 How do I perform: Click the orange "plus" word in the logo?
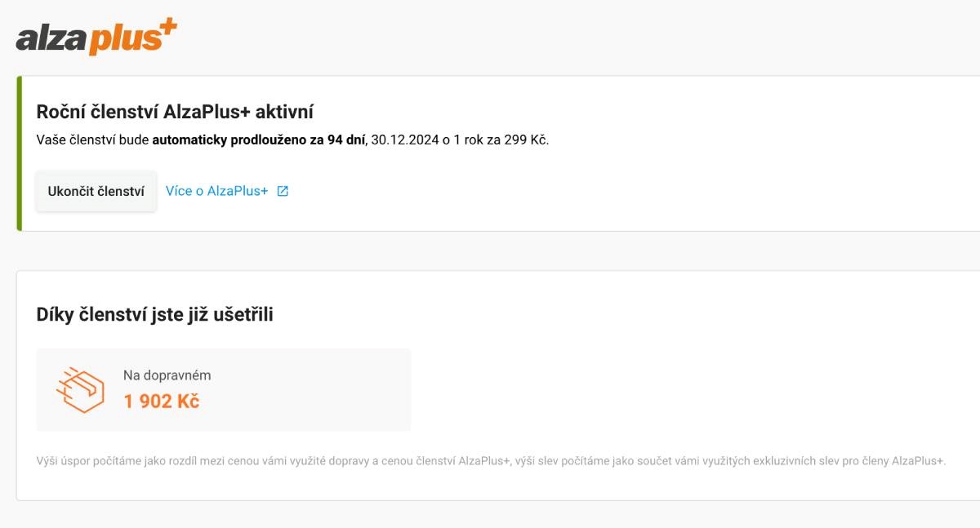[x=122, y=39]
